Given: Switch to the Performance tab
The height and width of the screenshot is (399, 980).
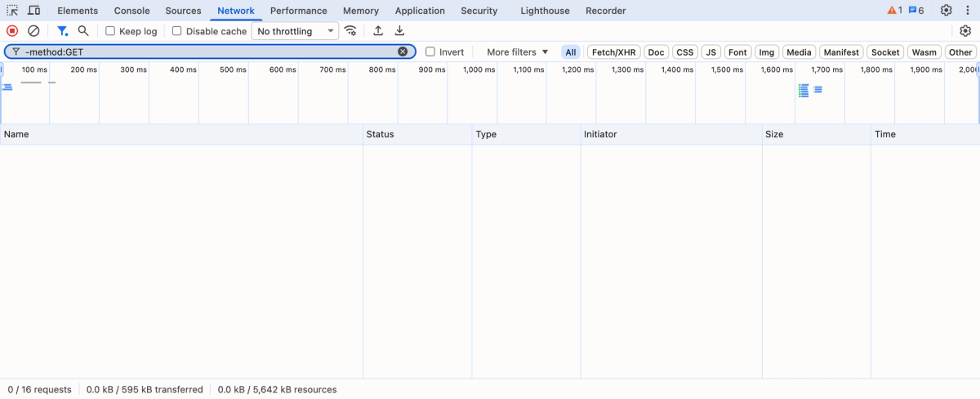Looking at the screenshot, I should click(299, 11).
